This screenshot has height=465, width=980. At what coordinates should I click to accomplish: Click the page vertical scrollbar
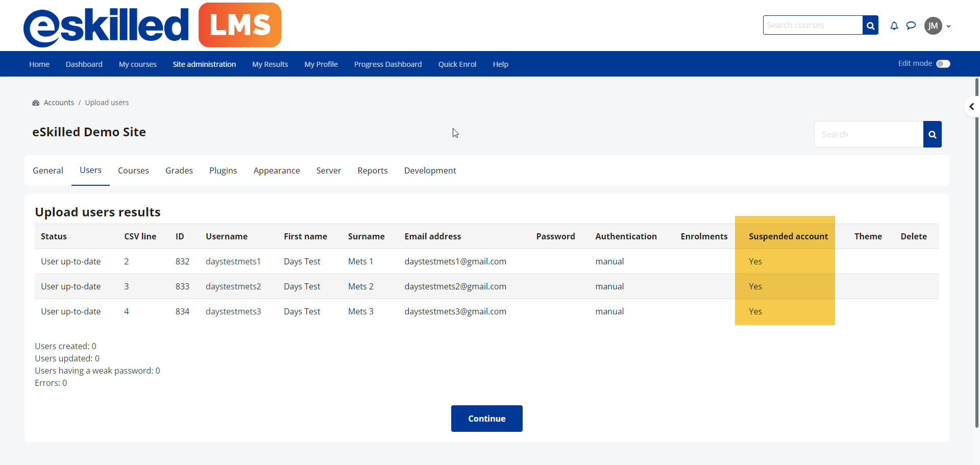[x=977, y=253]
